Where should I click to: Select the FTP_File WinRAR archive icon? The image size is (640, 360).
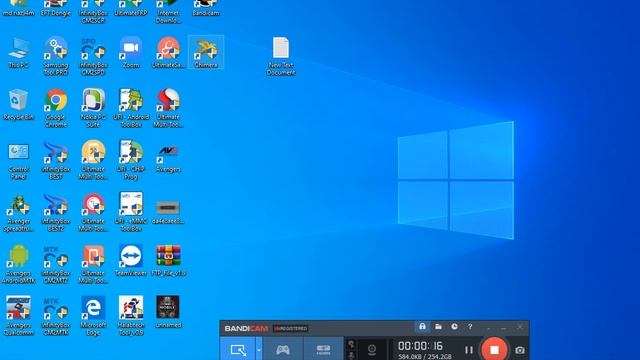[168, 260]
